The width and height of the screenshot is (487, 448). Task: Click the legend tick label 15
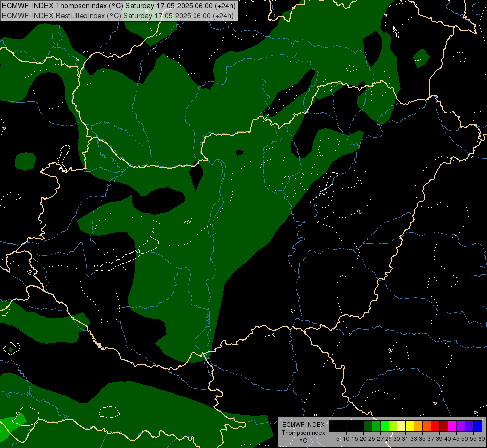coord(355,439)
